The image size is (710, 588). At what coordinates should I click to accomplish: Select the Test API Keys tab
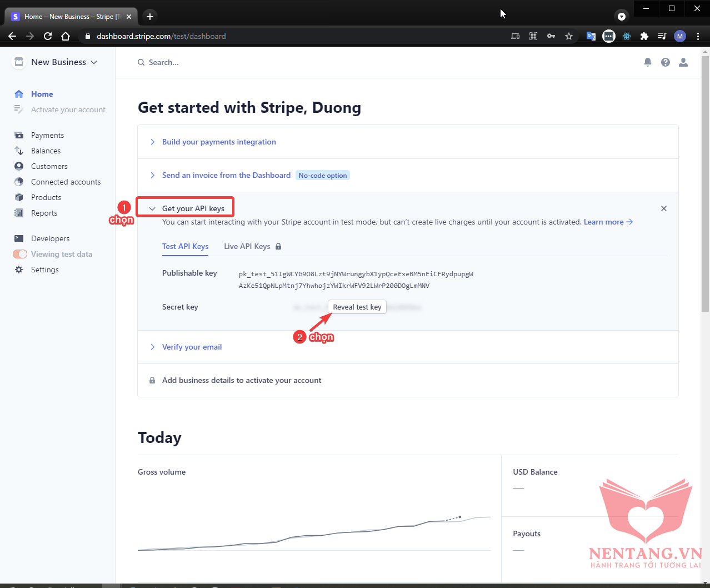185,246
